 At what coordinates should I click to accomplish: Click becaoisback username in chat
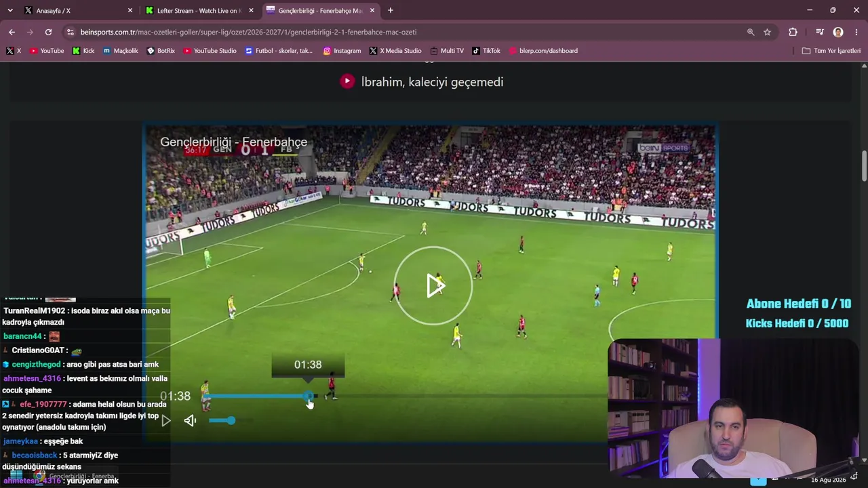35,455
